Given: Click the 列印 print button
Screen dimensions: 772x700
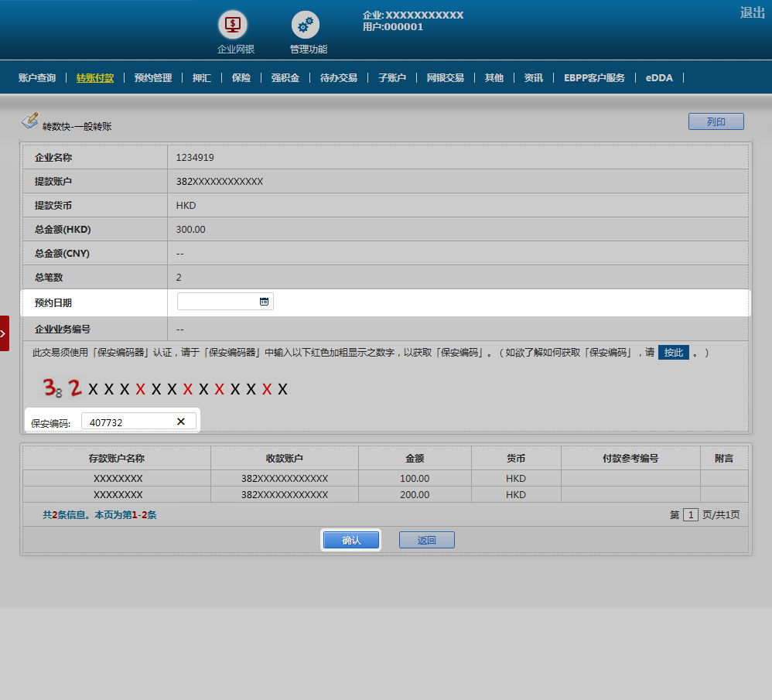Looking at the screenshot, I should (716, 121).
